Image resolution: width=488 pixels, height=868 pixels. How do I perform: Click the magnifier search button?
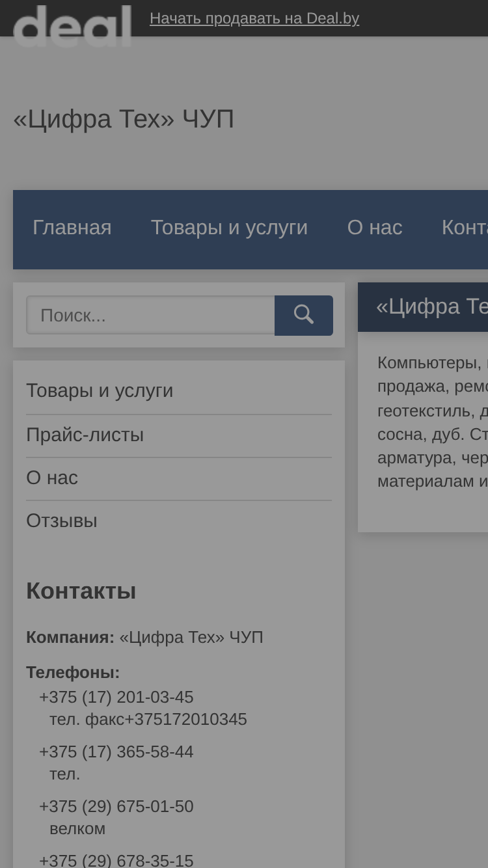[x=304, y=316]
